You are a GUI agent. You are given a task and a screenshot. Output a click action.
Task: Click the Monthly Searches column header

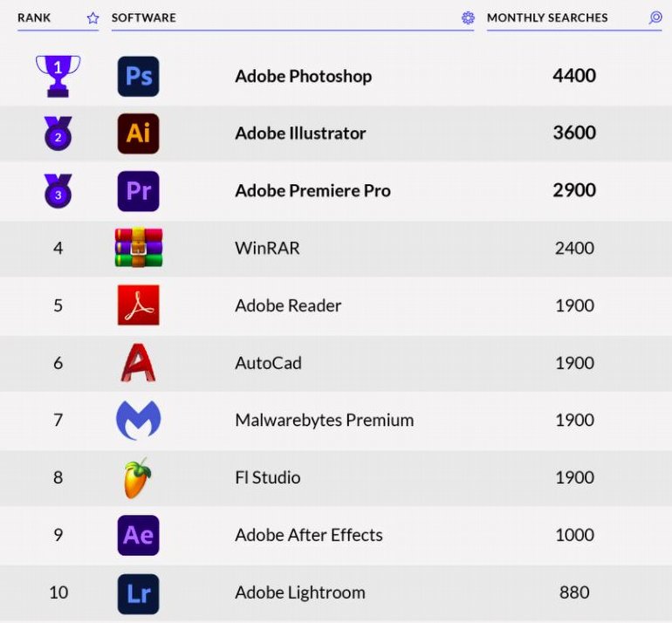coord(547,17)
